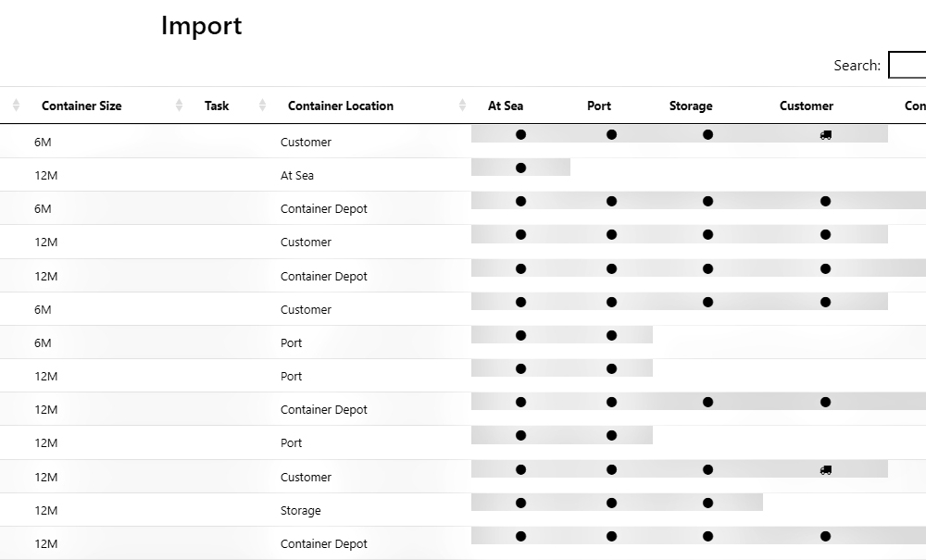Image resolution: width=926 pixels, height=560 pixels.
Task: Focus the Search input box
Action: click(907, 65)
